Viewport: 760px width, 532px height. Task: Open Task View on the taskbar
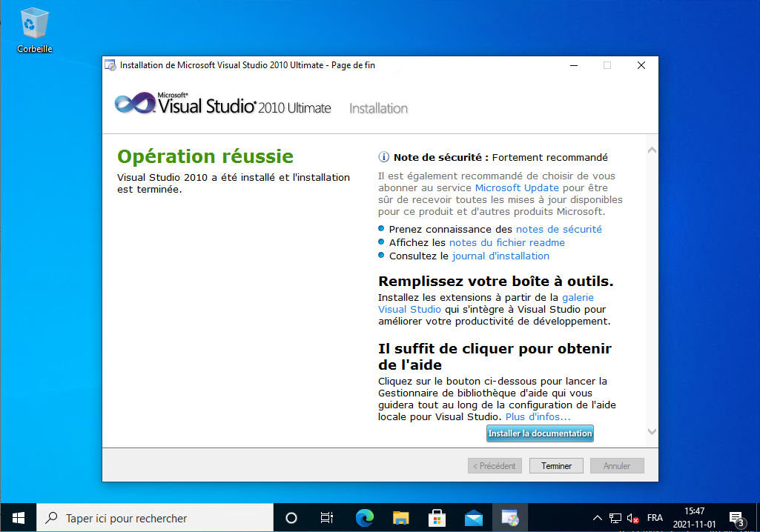tap(327, 518)
